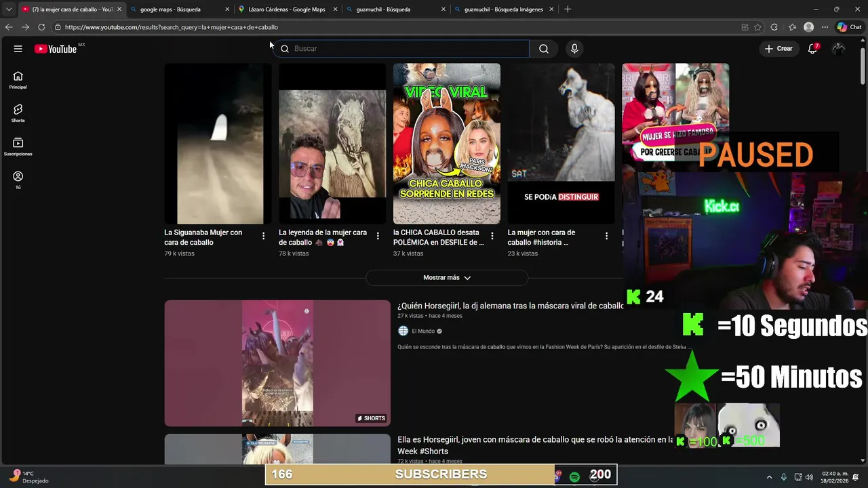Play the SE PODÍA DISTINGUIR short thumbnail

click(x=561, y=144)
